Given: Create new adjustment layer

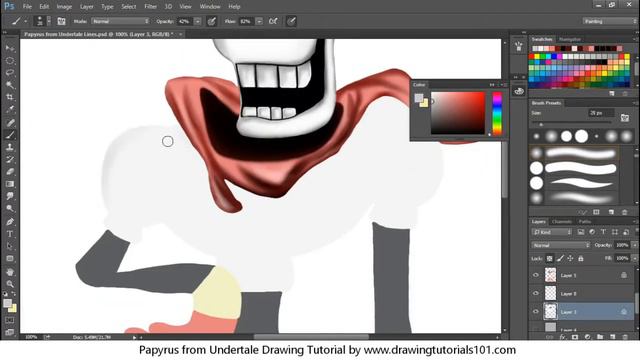Looking at the screenshot, I should click(587, 337).
